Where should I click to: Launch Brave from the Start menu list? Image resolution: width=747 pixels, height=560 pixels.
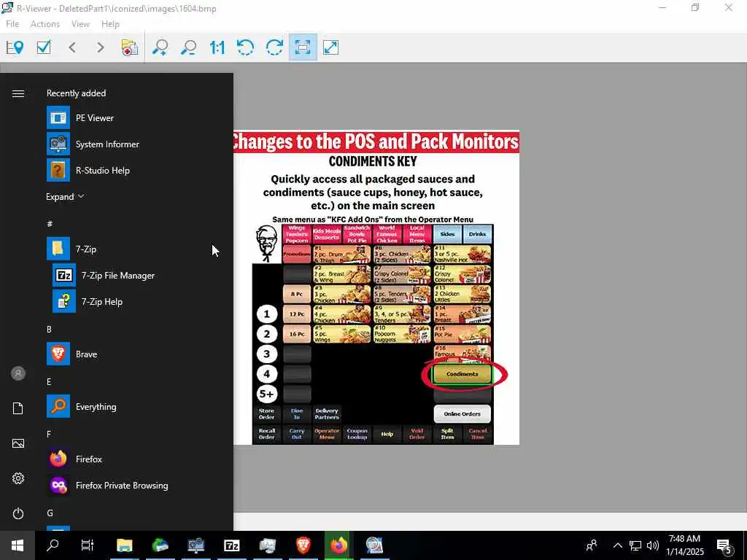128,354
